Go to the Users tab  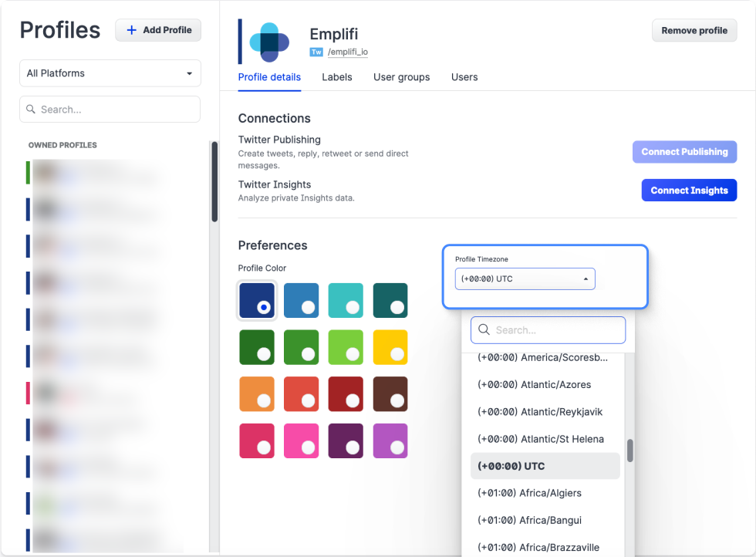point(464,77)
